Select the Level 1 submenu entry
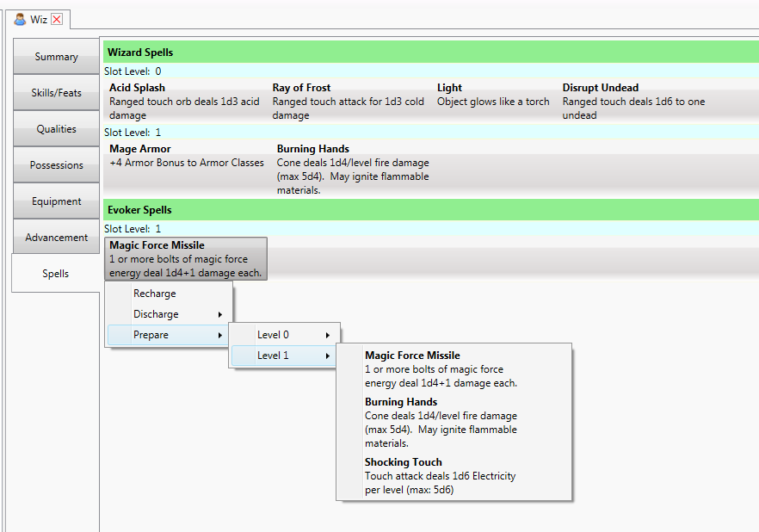This screenshot has width=759, height=532. [x=285, y=356]
